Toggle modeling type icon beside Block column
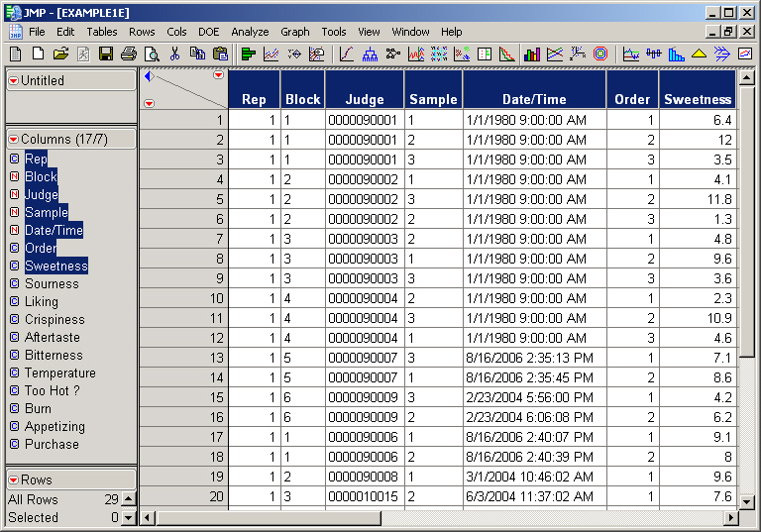 coord(15,177)
